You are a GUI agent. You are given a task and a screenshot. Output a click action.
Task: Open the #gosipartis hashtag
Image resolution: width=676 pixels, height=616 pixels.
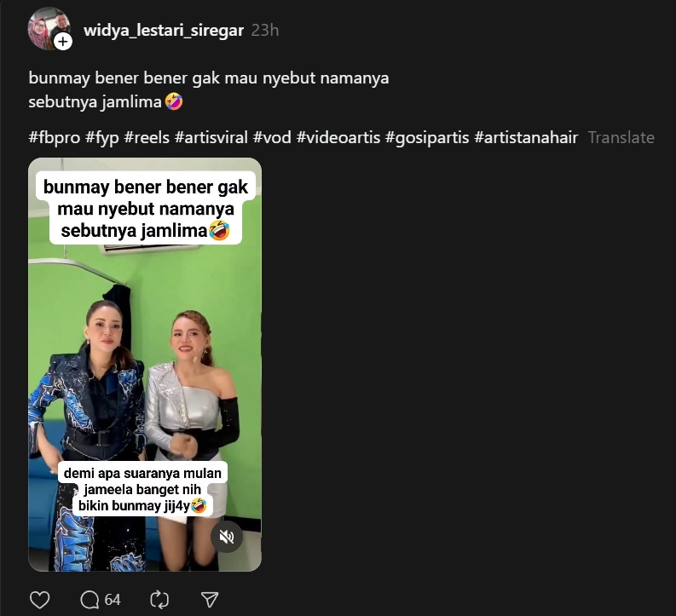pos(427,138)
